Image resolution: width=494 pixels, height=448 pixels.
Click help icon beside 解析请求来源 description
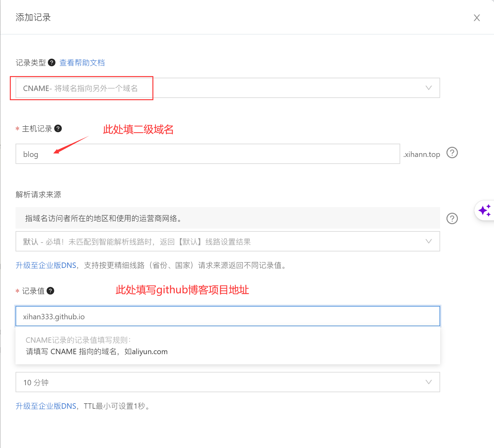pyautogui.click(x=452, y=218)
